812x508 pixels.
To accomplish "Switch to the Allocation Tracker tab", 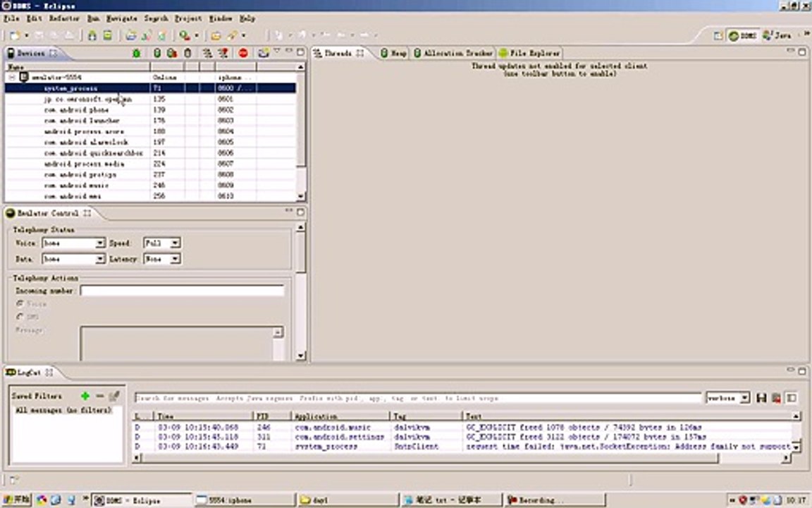I will coord(453,53).
